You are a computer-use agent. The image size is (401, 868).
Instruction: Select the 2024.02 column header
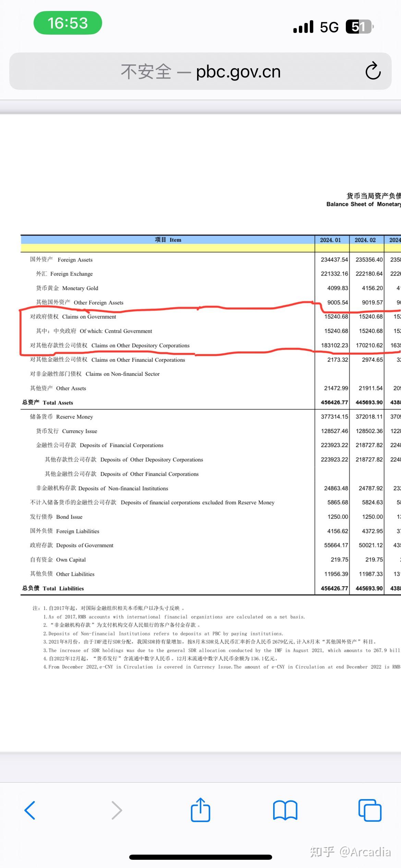point(365,240)
